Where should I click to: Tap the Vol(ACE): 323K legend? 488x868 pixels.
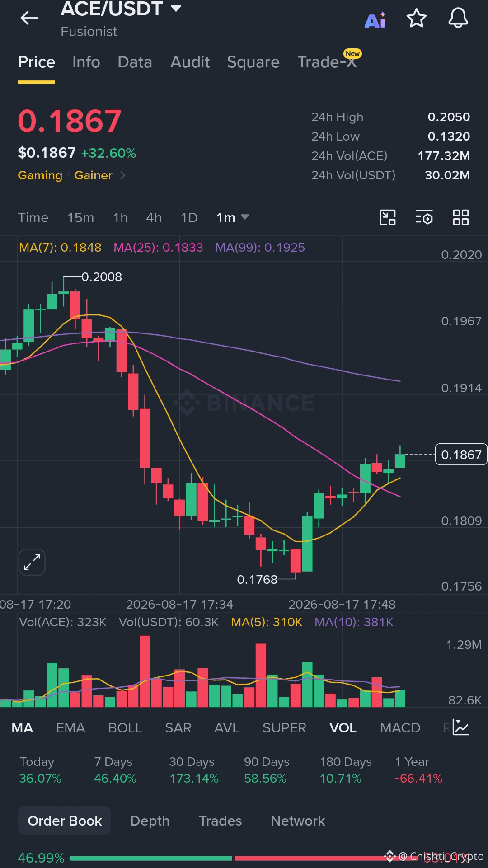(x=63, y=622)
